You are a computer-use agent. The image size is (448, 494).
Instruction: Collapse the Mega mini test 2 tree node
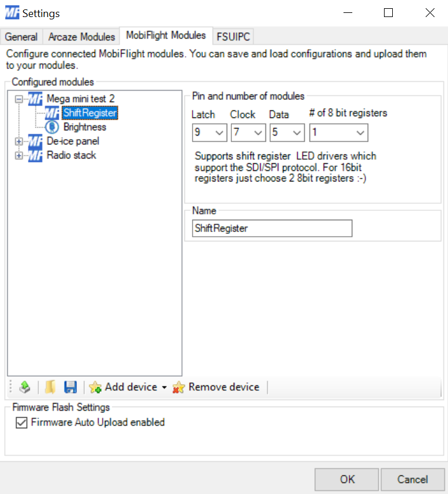(x=19, y=99)
